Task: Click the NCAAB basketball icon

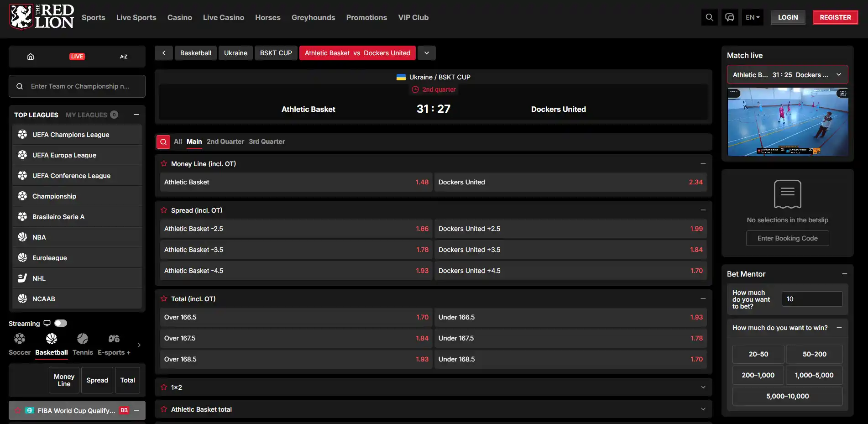Action: [22, 298]
